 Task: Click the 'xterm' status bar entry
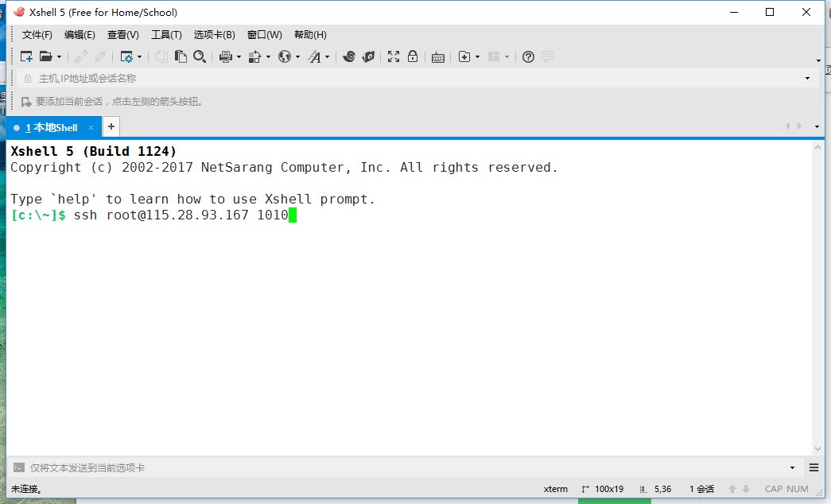[x=555, y=489]
